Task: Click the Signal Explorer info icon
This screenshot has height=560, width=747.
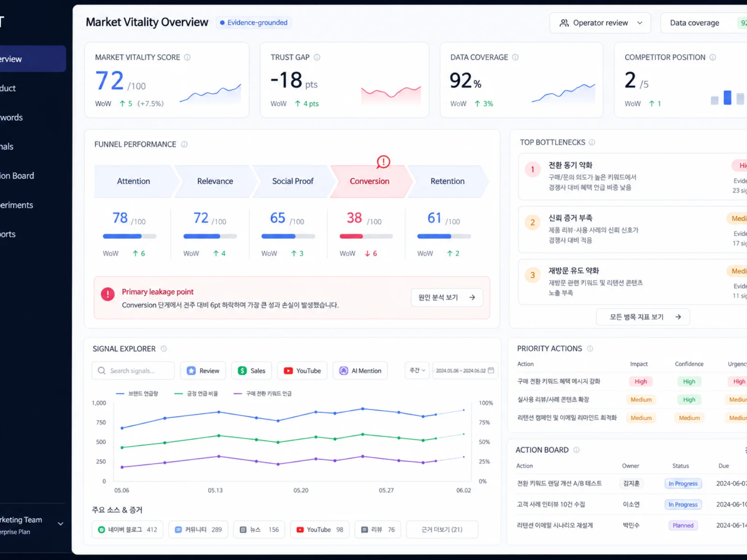Action: (164, 349)
